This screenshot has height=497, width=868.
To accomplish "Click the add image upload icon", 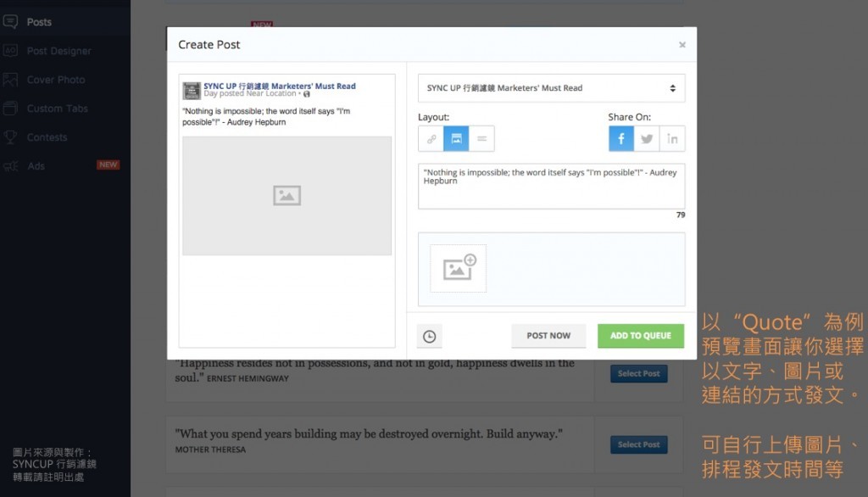I will point(459,268).
